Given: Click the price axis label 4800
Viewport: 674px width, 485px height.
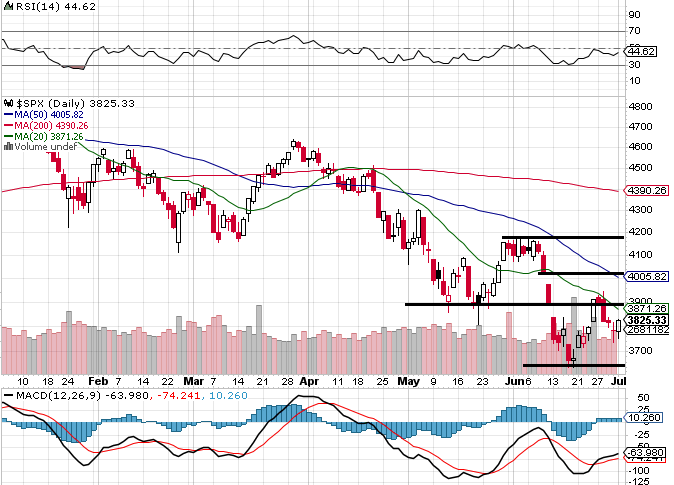Looking at the screenshot, I should (x=640, y=106).
